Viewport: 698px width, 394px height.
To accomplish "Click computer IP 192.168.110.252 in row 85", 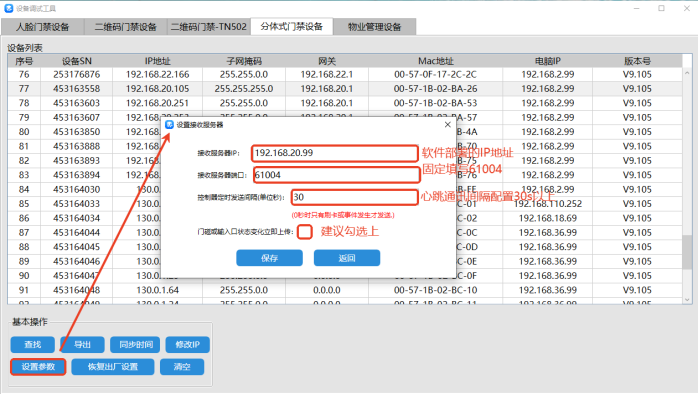I will click(548, 203).
